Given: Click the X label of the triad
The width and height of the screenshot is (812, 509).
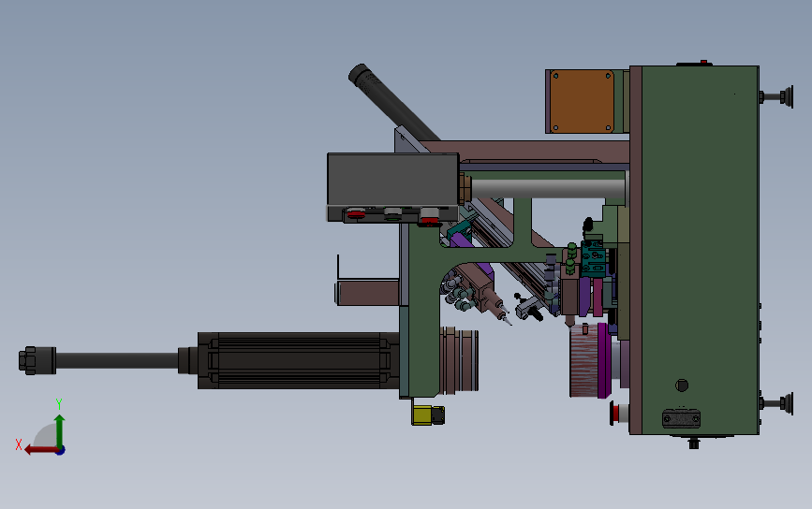Looking at the screenshot, I should (19, 444).
